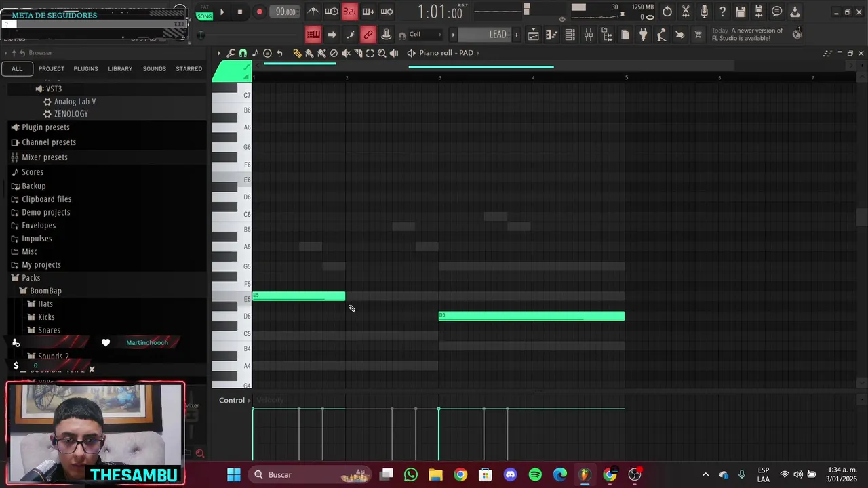Switch to the PLUGINS browser tab
Screen dimensions: 868x488
tap(85, 68)
